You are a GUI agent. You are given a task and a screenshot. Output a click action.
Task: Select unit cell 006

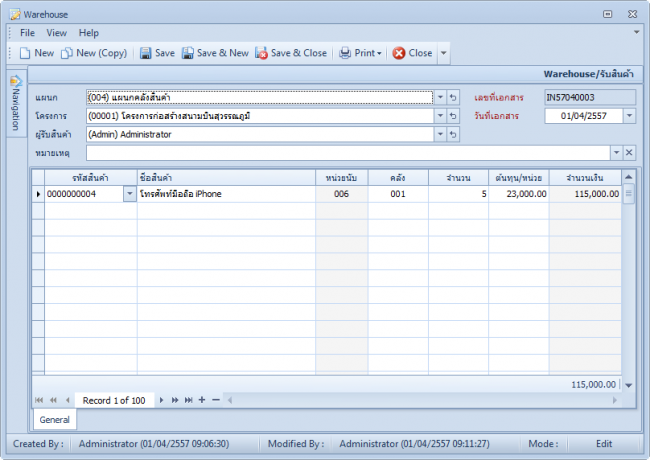(x=342, y=194)
